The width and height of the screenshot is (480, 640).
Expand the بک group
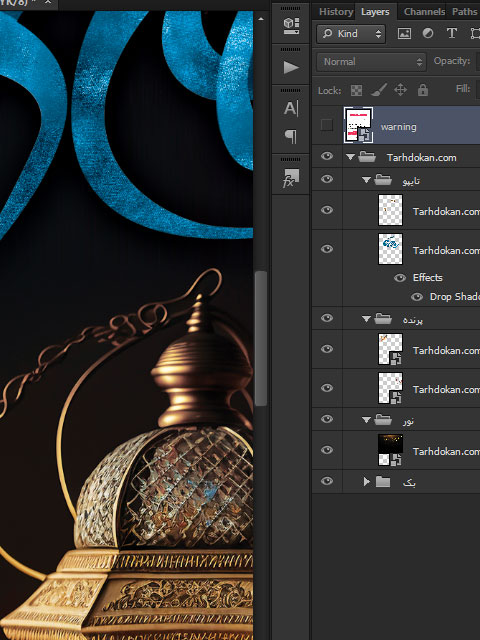tap(367, 482)
